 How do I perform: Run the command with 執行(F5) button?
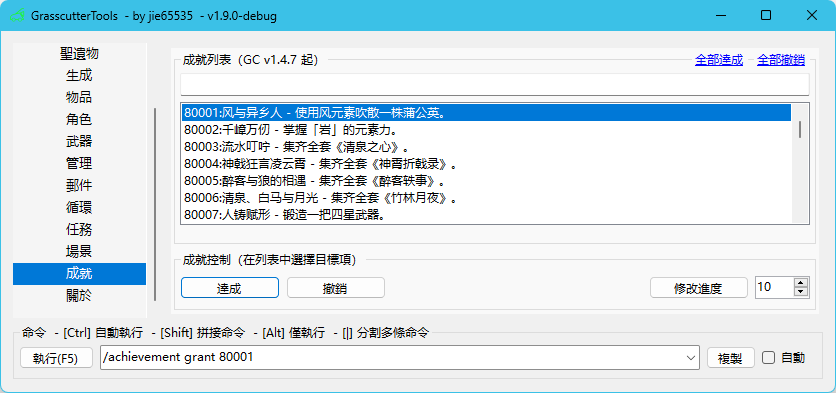pos(55,358)
